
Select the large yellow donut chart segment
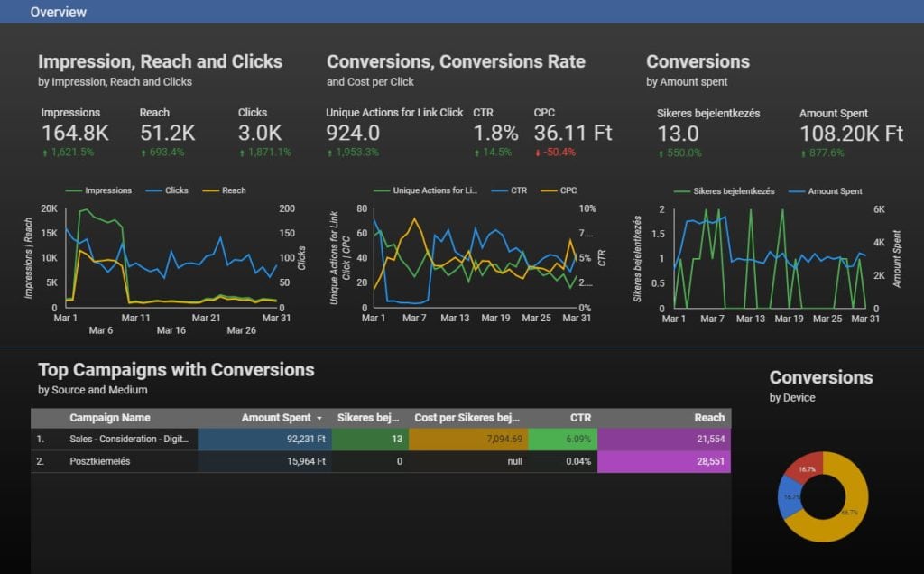coord(852,510)
